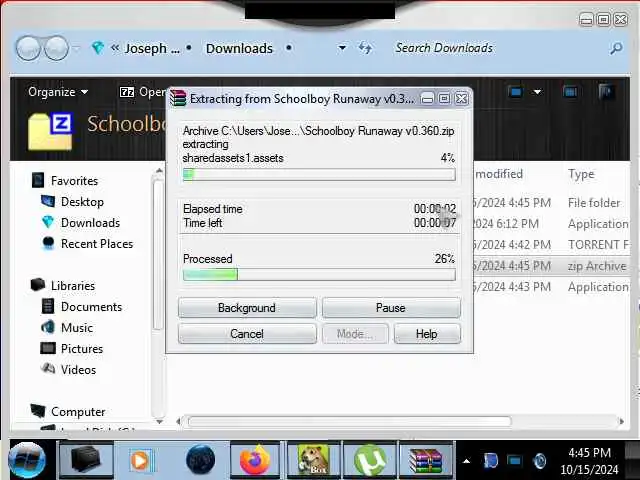The height and width of the screenshot is (480, 640).
Task: Click the search magnifier icon
Action: pyautogui.click(x=616, y=49)
